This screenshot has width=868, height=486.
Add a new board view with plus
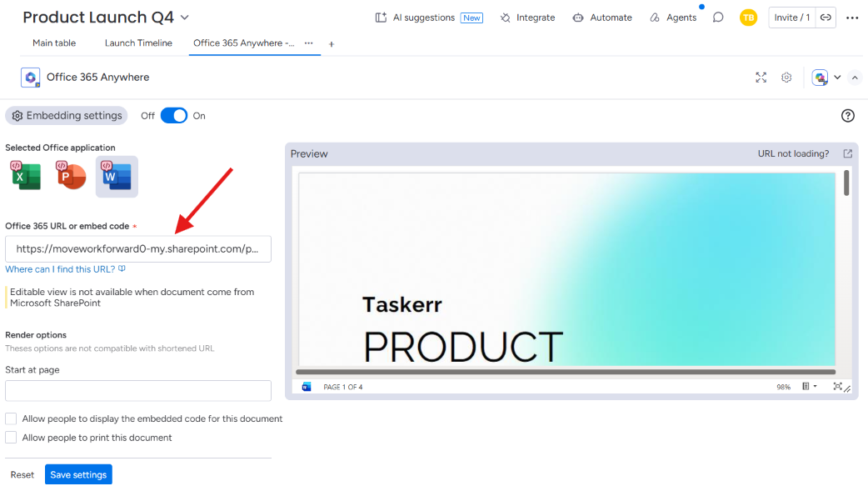click(331, 44)
